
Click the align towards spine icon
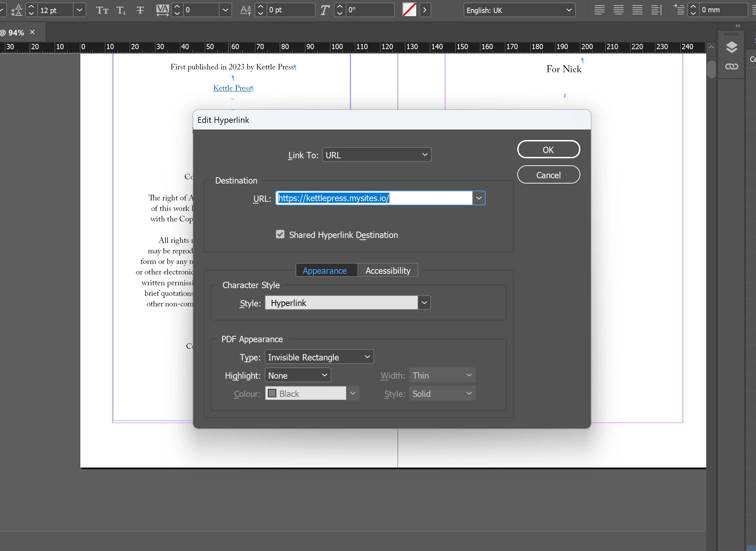pos(656,10)
